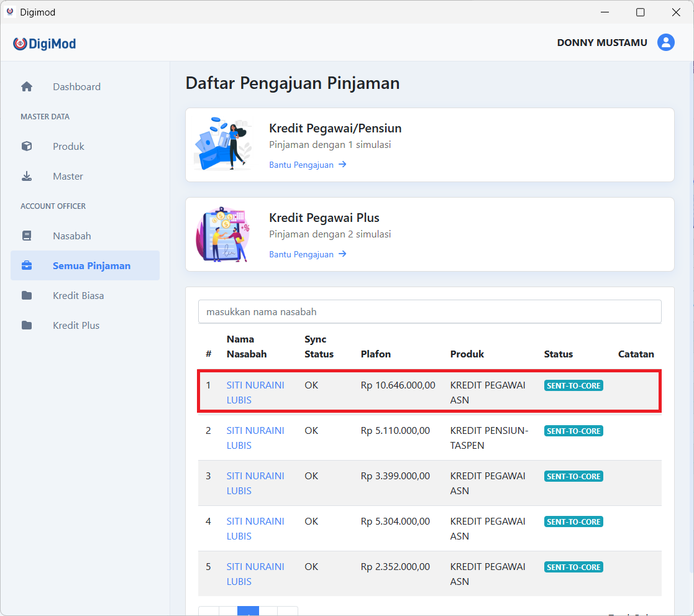
Task: Click the Kredit Pegawai Plus illustration
Action: 223,234
